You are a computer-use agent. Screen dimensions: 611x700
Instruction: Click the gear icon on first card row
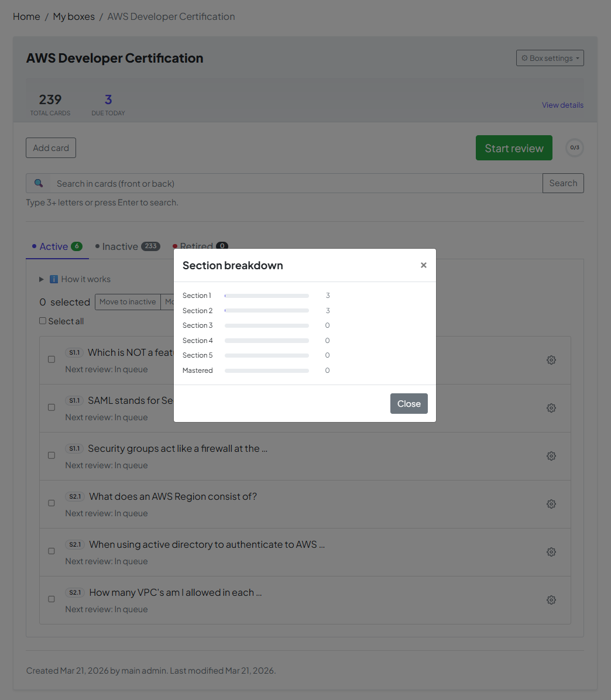point(551,360)
